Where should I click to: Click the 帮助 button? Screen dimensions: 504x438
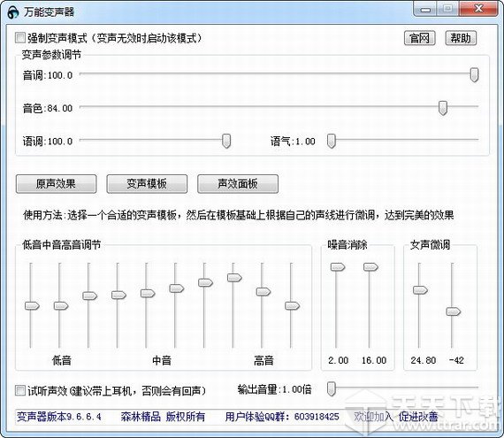click(461, 38)
